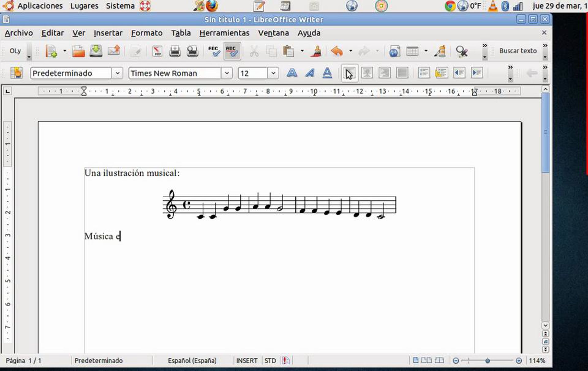Send document by email icon
This screenshot has height=371, width=588.
(x=114, y=51)
